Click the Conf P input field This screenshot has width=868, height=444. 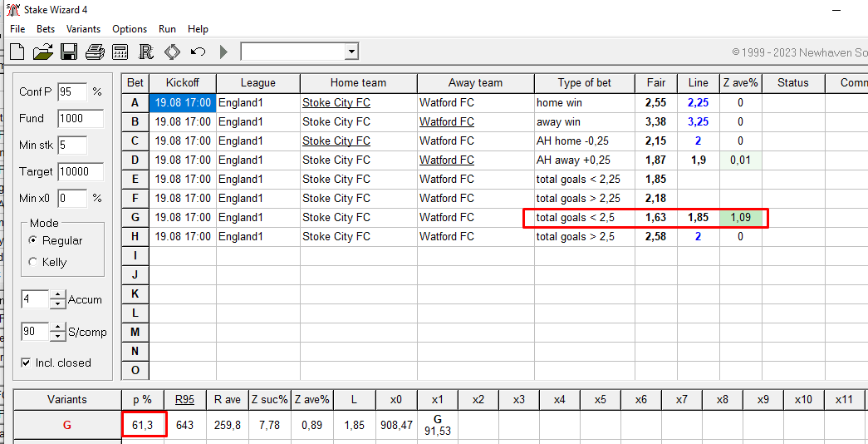tap(72, 92)
